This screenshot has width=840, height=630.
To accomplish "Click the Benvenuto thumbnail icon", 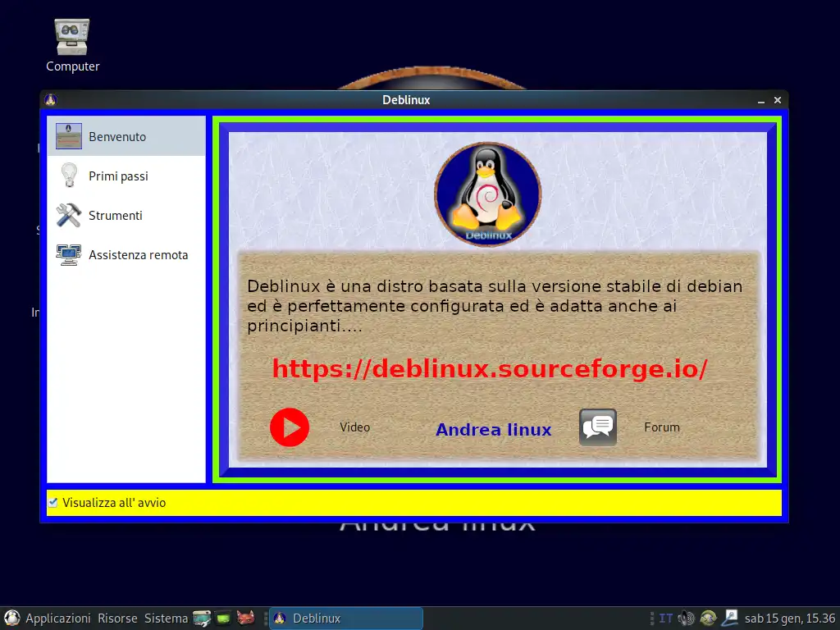I will tap(69, 136).
